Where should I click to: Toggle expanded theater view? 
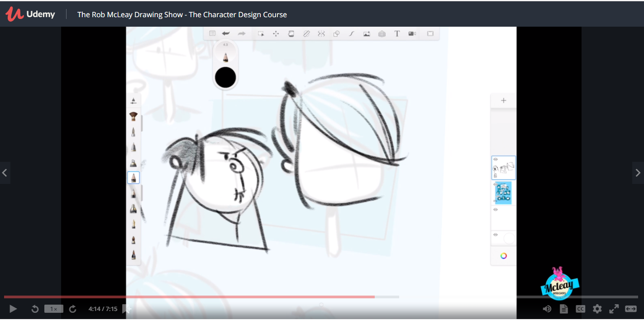coord(631,309)
